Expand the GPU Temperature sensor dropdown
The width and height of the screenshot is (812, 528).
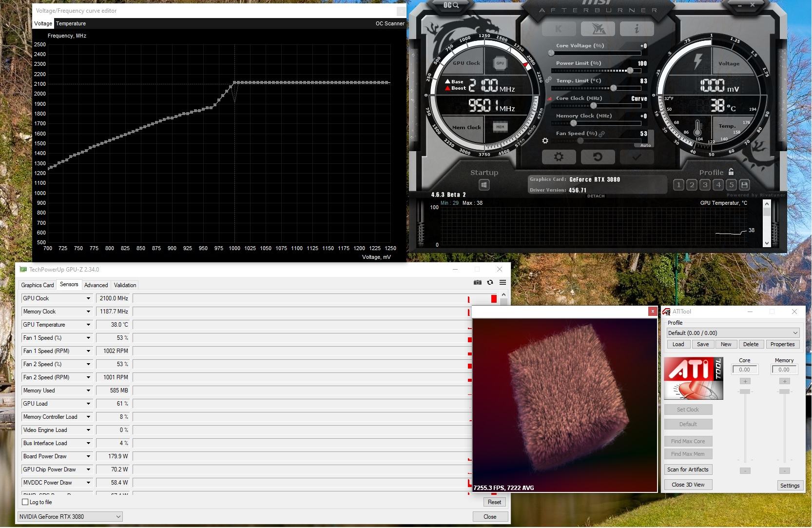(88, 325)
